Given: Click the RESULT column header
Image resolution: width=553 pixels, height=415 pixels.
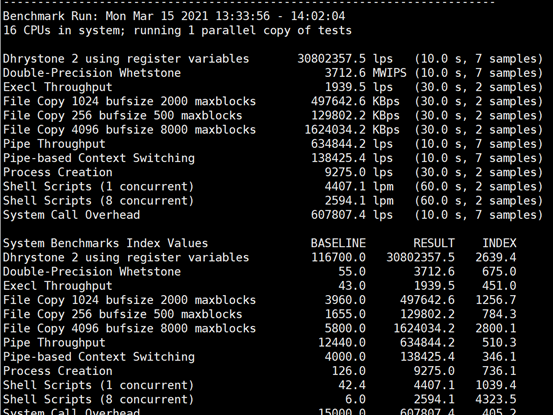Looking at the screenshot, I should [x=434, y=243].
